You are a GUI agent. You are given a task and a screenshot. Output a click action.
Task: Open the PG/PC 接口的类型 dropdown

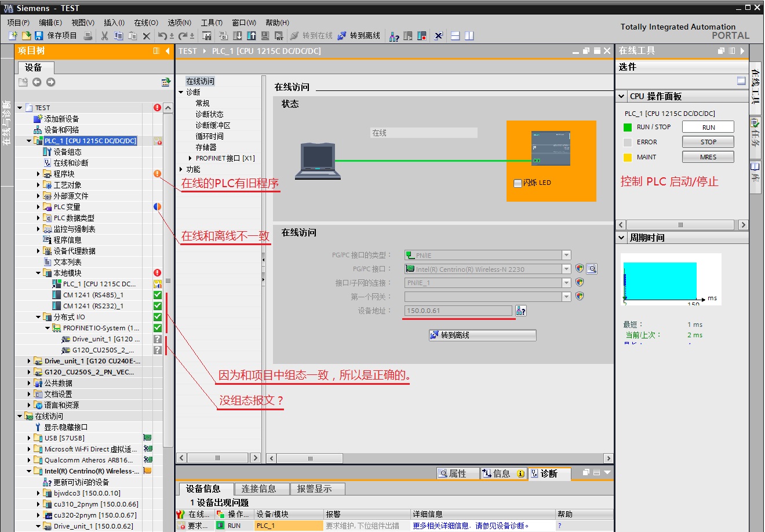(x=566, y=256)
